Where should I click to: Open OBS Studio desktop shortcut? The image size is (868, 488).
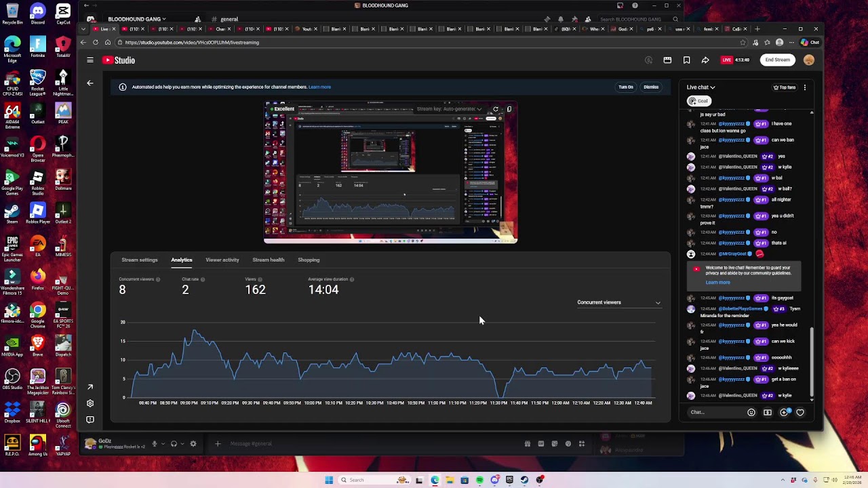(12, 379)
